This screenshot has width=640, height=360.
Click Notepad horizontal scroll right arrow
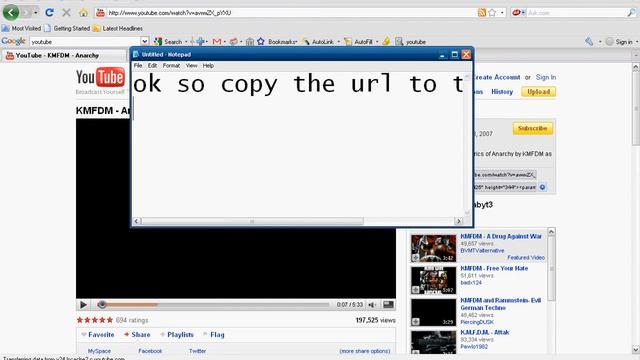[459, 221]
